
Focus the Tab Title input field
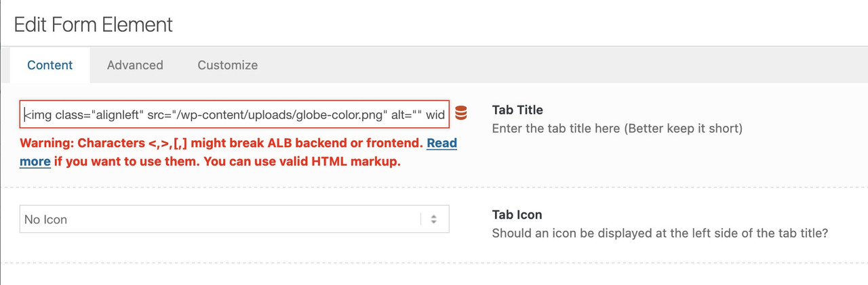click(235, 114)
